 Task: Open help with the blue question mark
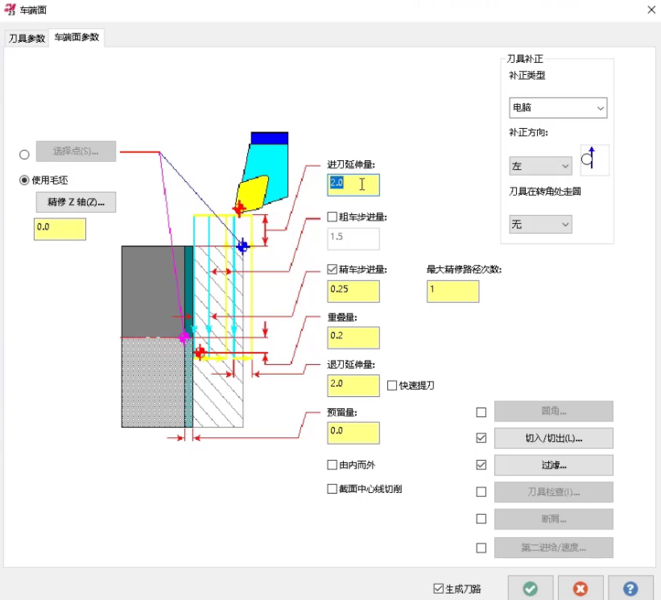(x=630, y=589)
